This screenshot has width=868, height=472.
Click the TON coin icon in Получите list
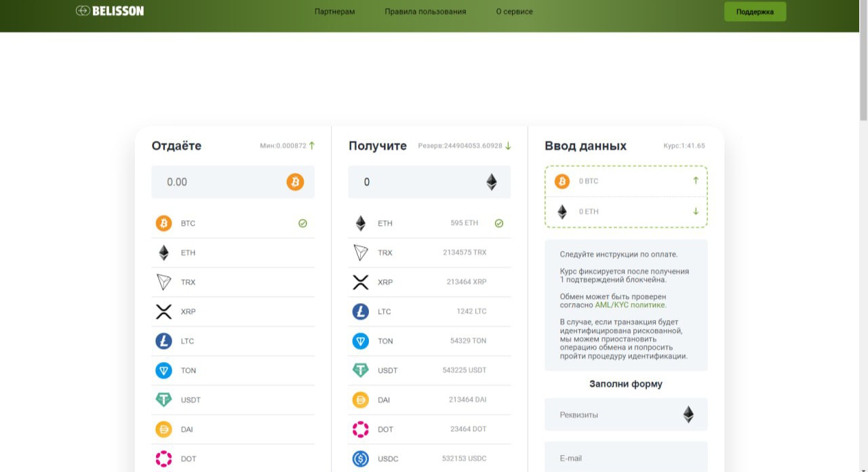pyautogui.click(x=361, y=341)
